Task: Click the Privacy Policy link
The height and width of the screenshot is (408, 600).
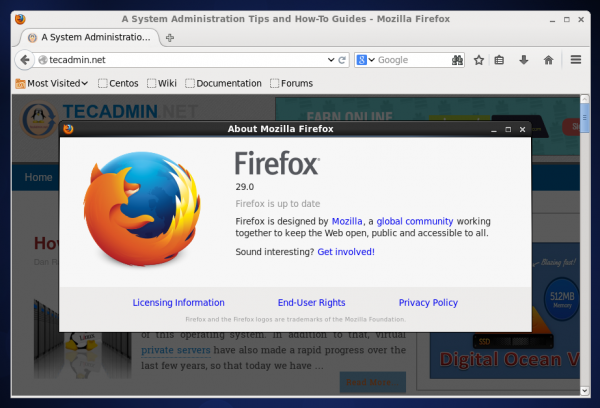Action: point(428,302)
